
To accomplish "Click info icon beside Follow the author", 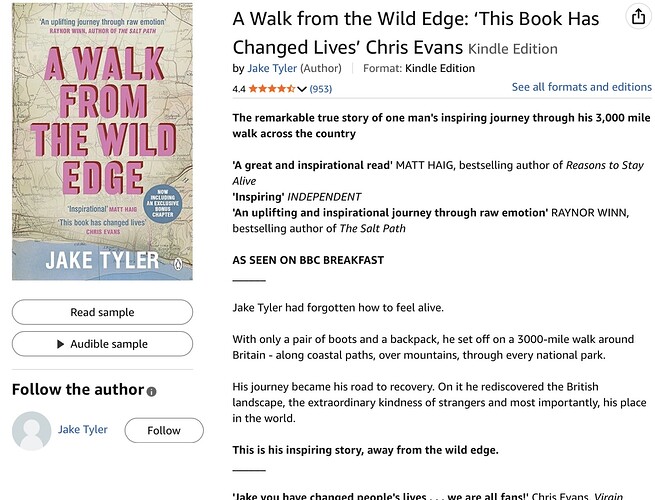I will (x=152, y=391).
